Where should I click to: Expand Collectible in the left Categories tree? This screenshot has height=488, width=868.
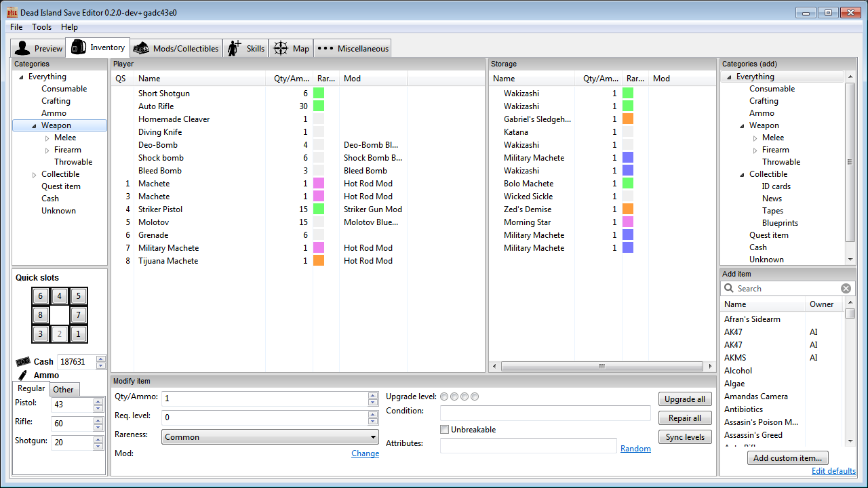pos(35,174)
